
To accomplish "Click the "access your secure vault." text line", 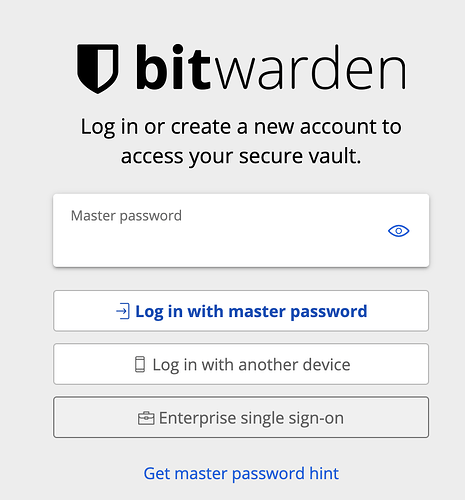I will tap(241, 156).
